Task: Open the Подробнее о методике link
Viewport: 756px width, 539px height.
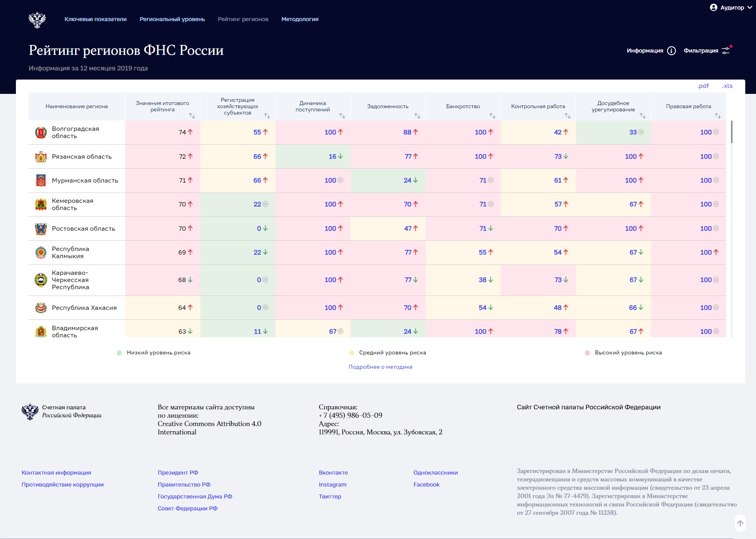Action: pos(380,367)
